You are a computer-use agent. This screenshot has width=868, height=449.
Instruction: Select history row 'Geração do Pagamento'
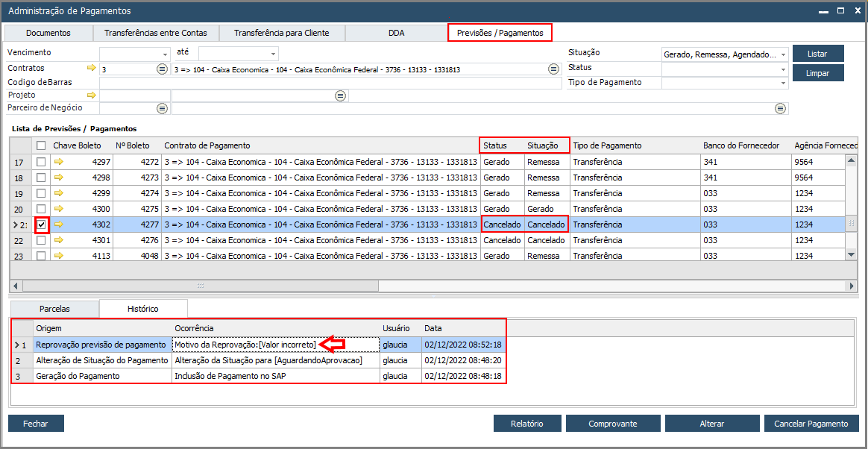258,376
